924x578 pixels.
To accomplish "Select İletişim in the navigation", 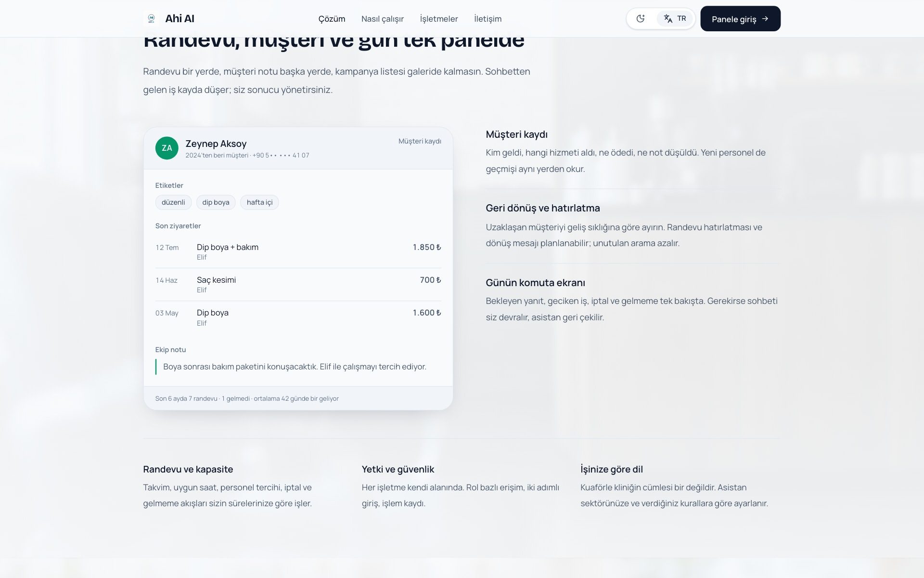I will (x=488, y=19).
